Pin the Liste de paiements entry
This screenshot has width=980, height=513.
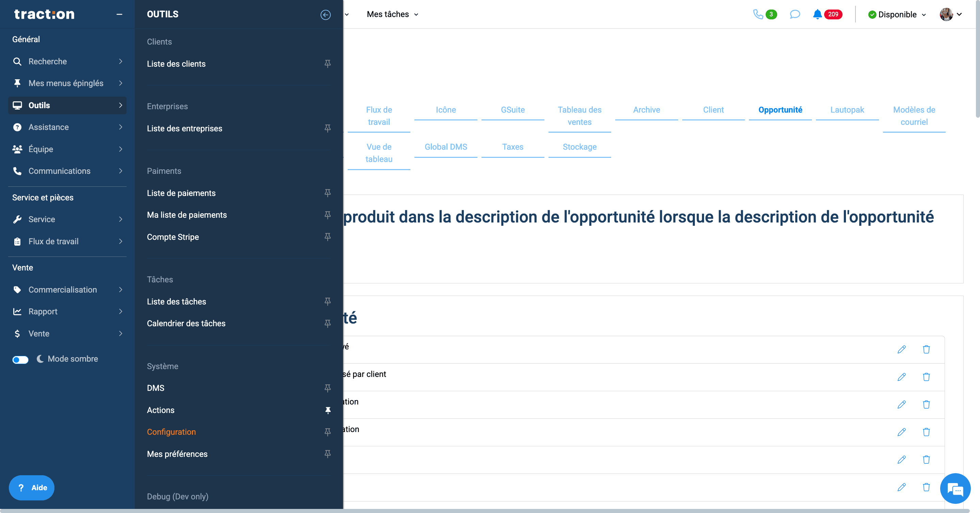point(327,193)
